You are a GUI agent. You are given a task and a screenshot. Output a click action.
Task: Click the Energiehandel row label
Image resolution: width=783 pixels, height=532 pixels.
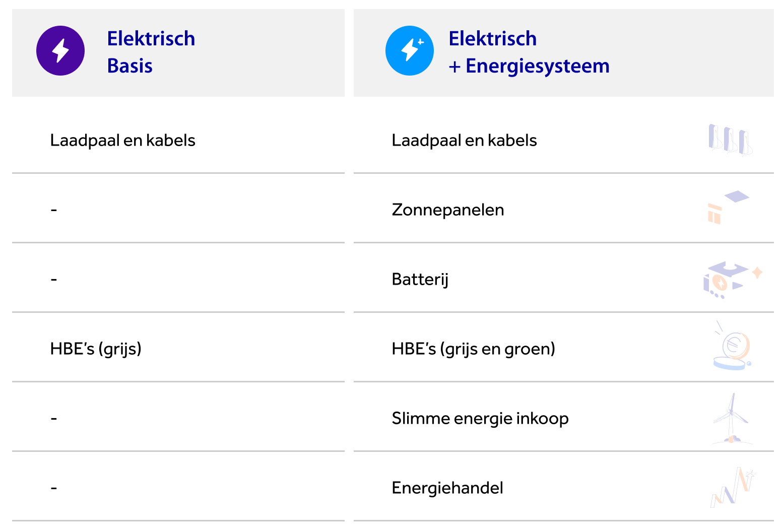coord(447,488)
